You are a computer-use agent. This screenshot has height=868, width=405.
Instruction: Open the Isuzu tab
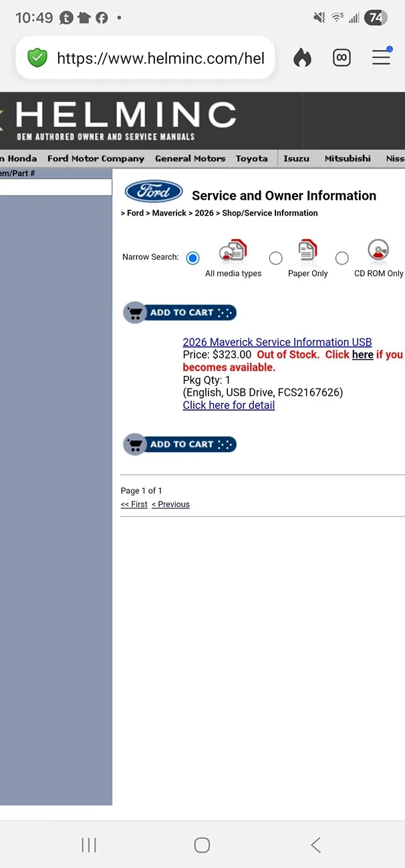click(x=296, y=159)
